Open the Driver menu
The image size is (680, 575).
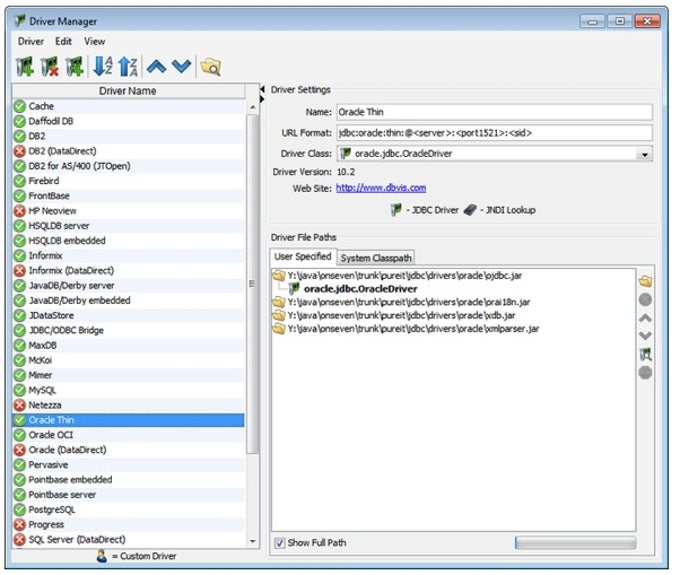[x=31, y=42]
